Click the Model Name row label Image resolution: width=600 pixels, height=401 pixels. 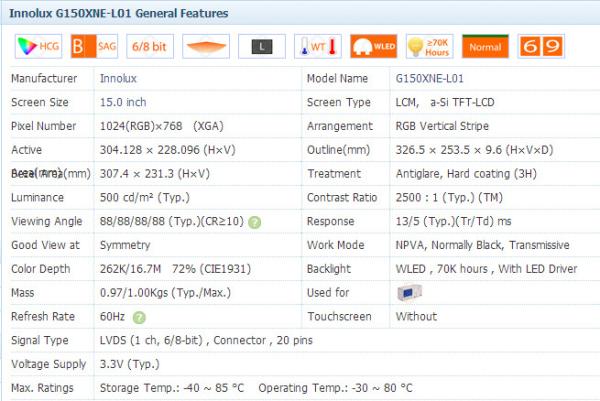[338, 78]
